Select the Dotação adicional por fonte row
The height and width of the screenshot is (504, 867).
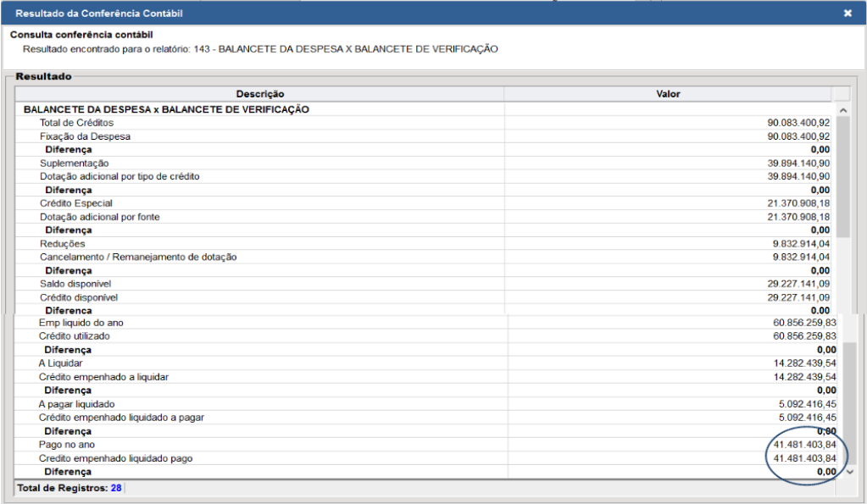coord(423,217)
